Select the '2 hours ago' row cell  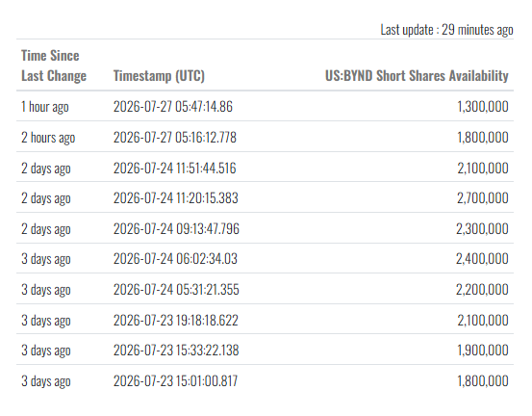point(48,138)
